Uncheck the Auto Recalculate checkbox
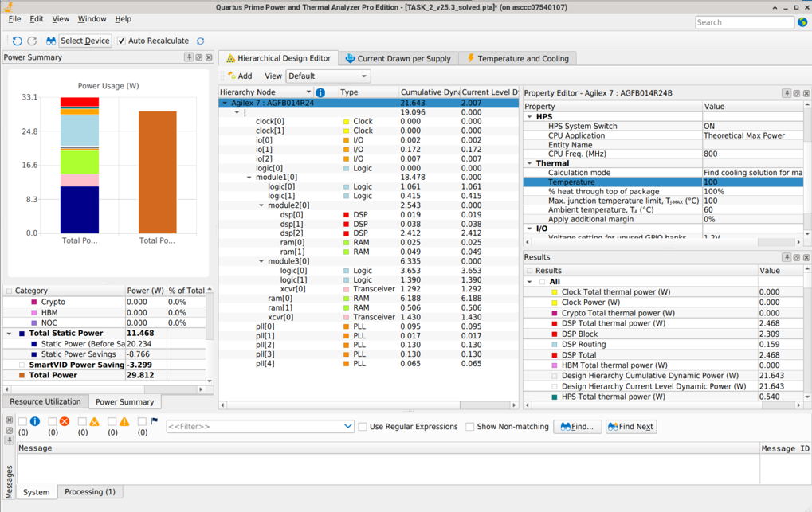The image size is (812, 512). (121, 41)
